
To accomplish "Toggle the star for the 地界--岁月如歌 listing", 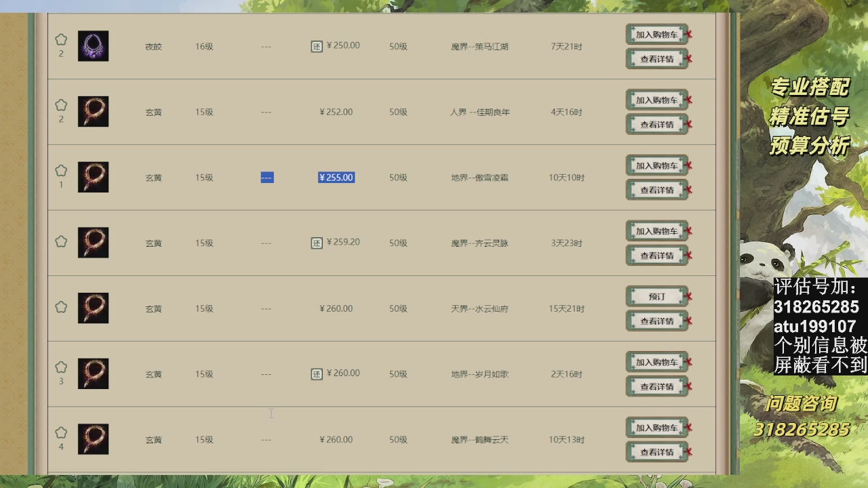I will click(61, 367).
